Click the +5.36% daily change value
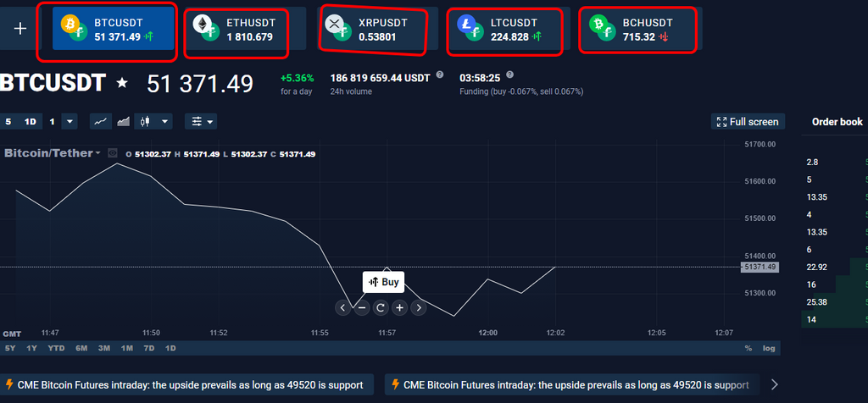The width and height of the screenshot is (868, 403). 298,78
